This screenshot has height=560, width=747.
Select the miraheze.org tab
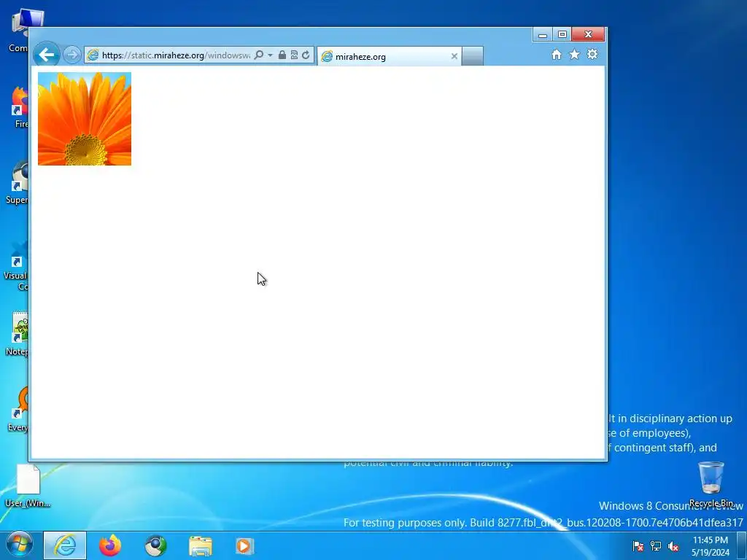click(390, 56)
